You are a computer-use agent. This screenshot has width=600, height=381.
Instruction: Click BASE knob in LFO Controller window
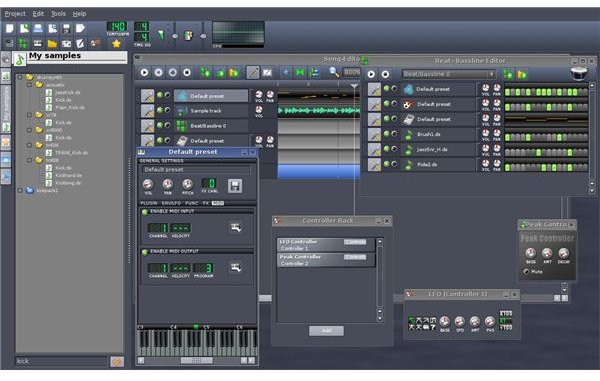(444, 321)
